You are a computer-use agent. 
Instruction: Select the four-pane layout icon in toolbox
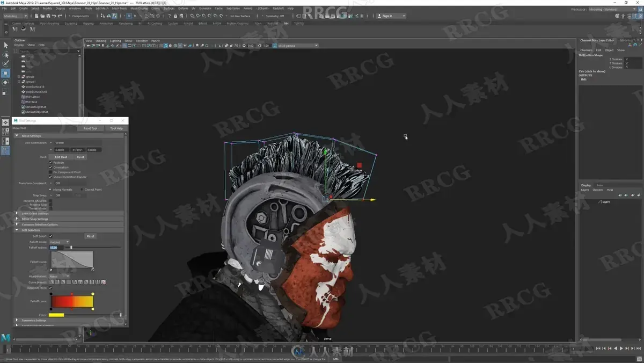(x=5, y=132)
